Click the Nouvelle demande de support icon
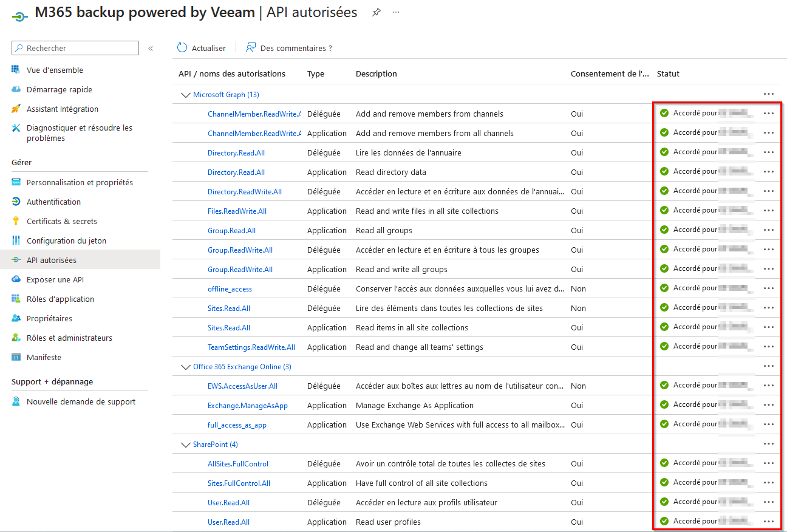The height and width of the screenshot is (532, 787). point(16,401)
